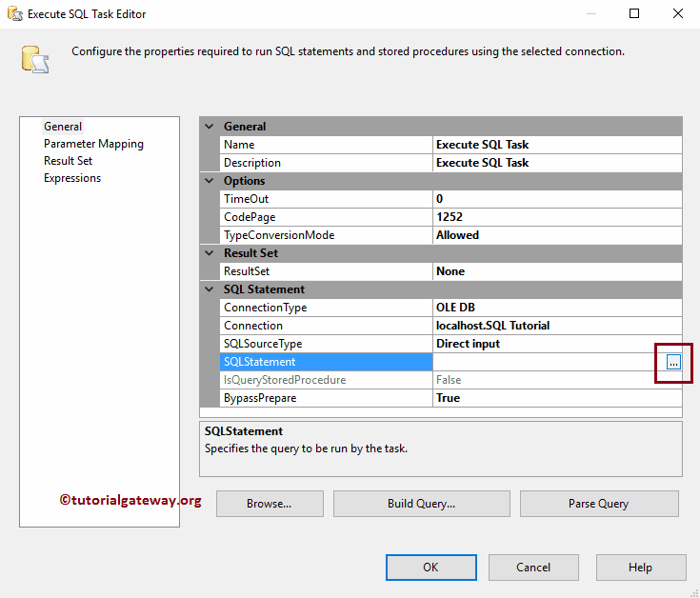Select the ConnectionType property label

pyautogui.click(x=326, y=308)
